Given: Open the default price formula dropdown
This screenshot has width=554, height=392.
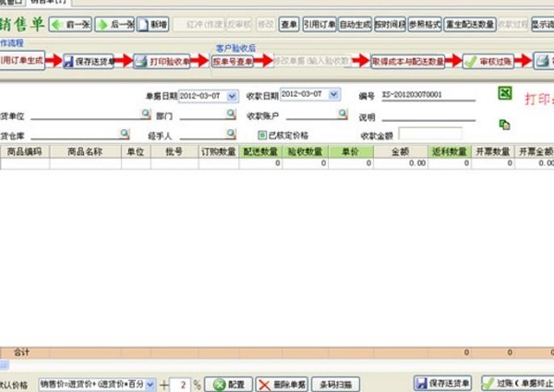Looking at the screenshot, I should coord(151,385).
